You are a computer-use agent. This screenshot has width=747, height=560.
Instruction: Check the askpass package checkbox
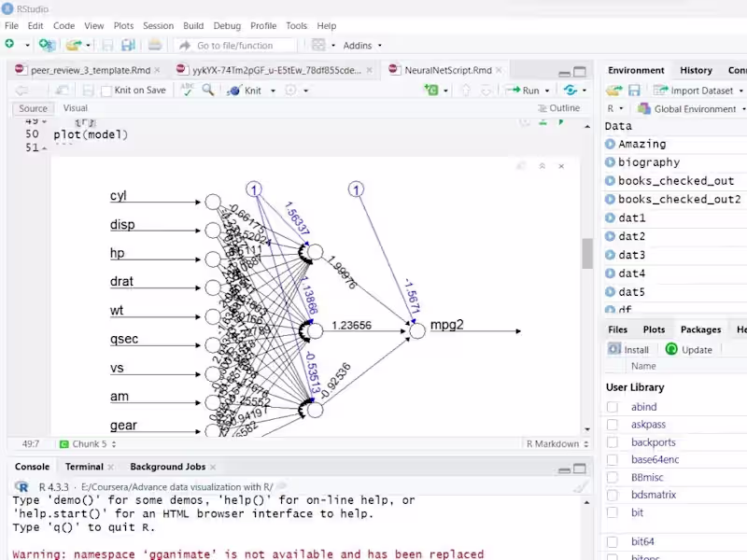click(613, 425)
